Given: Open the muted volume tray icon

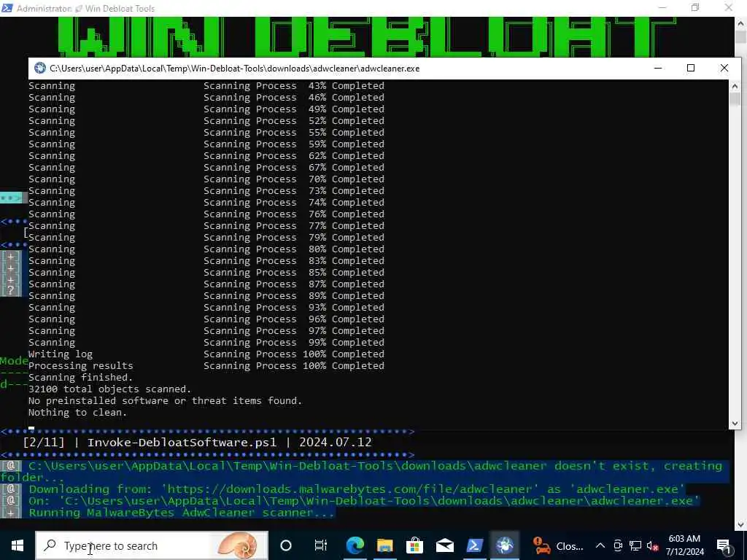Looking at the screenshot, I should (652, 545).
